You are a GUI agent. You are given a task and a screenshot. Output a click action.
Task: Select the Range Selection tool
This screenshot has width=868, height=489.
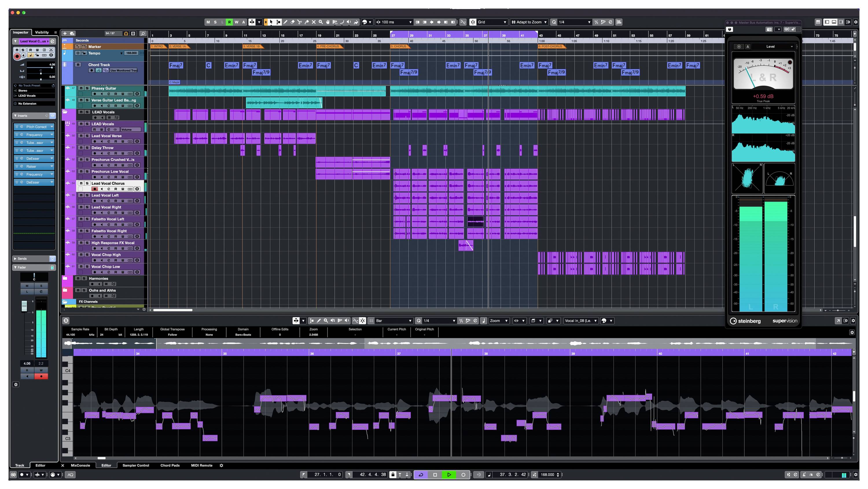pyautogui.click(x=278, y=22)
